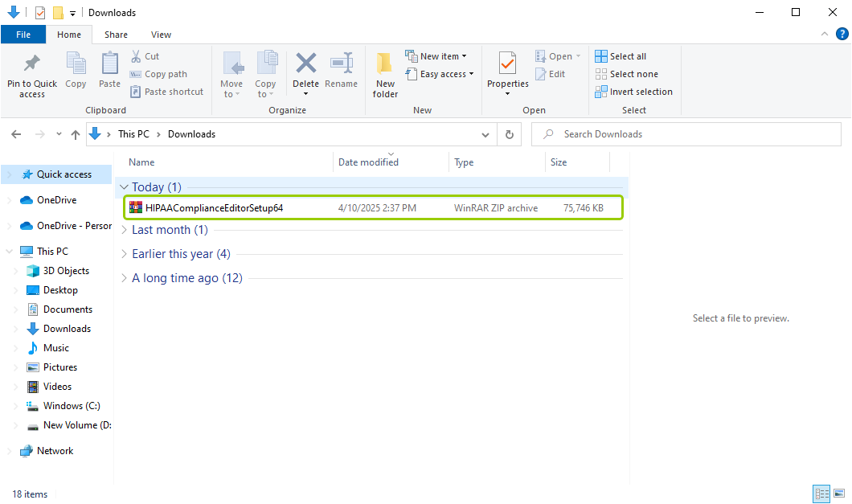The height and width of the screenshot is (504, 852).
Task: Click Paste shortcut in the ribbon
Action: pos(167,92)
